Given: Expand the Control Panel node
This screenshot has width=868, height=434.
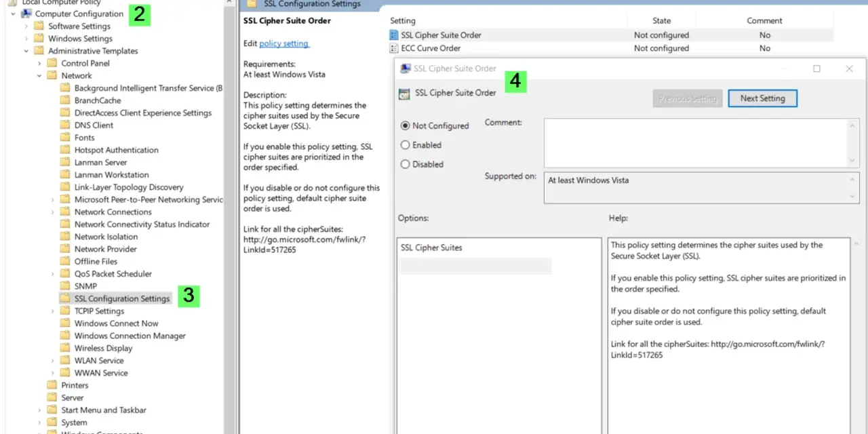Looking at the screenshot, I should pos(39,63).
